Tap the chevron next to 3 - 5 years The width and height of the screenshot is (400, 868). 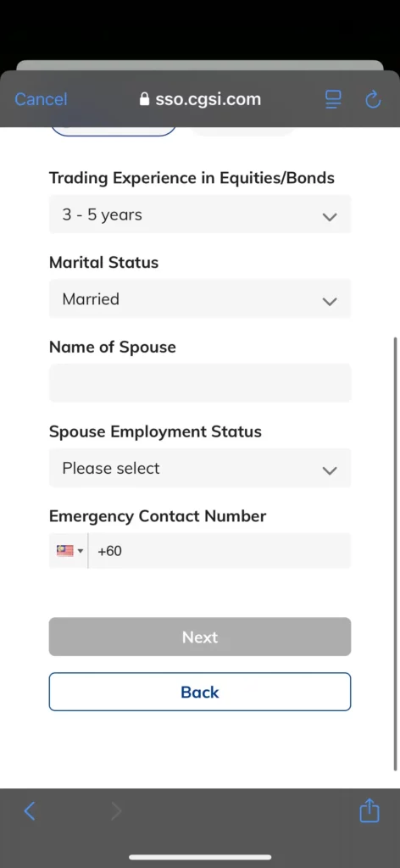[330, 216]
